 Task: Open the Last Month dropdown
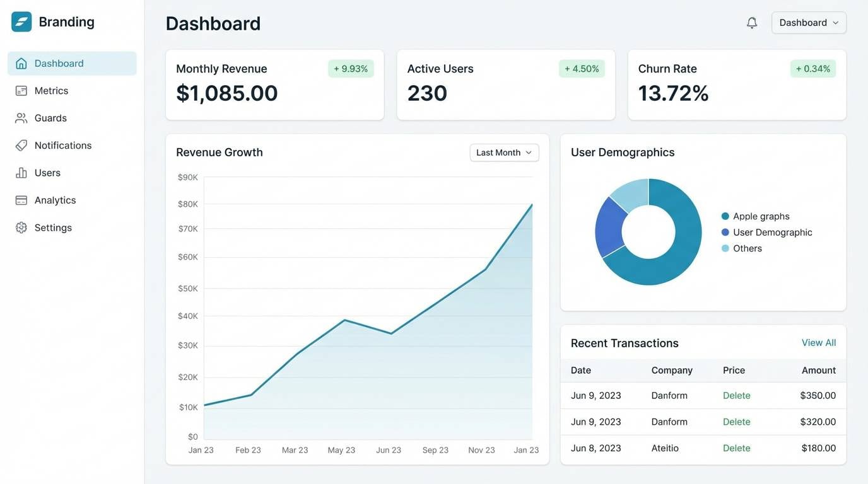(x=503, y=152)
